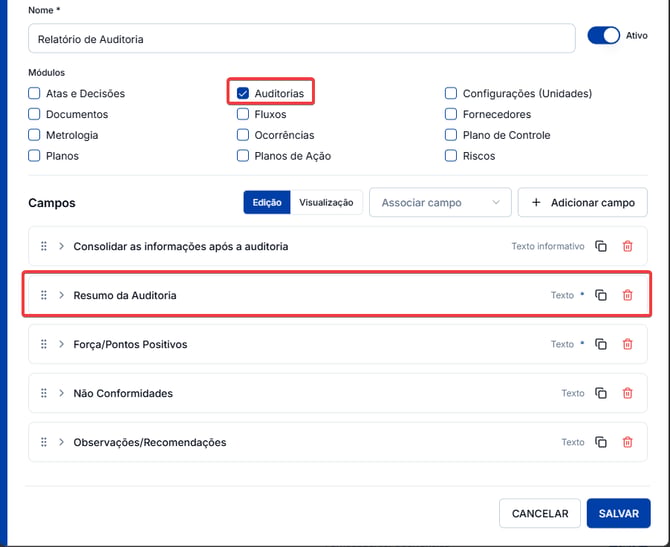The image size is (670, 547).
Task: Delete the Observações/Recomendações field
Action: click(627, 442)
